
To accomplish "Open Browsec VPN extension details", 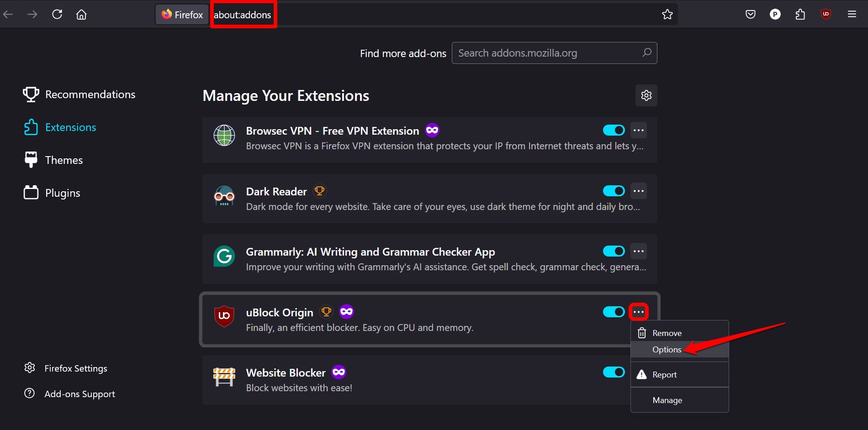I will (333, 131).
